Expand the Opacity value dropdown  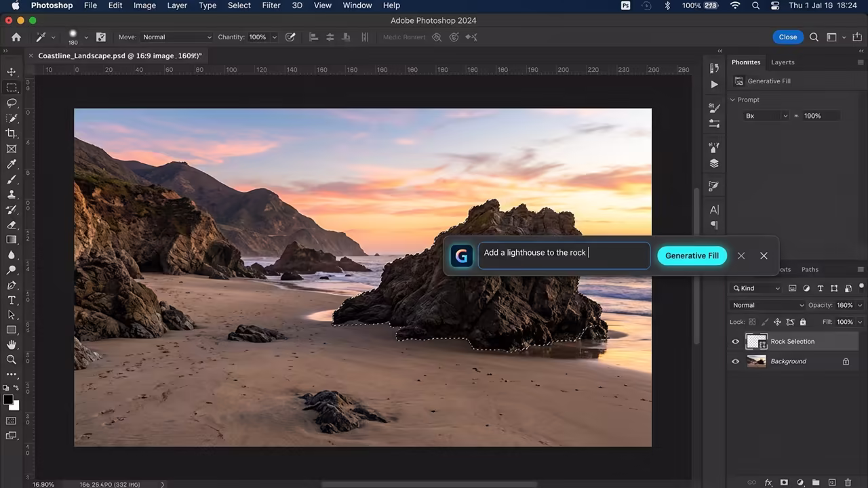tap(861, 305)
